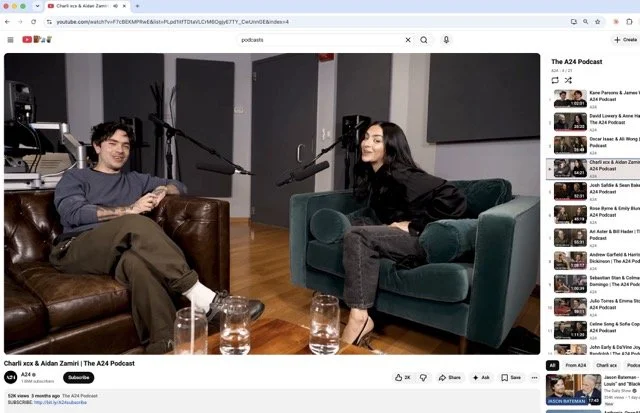Viewport: 640px width, 413px height.
Task: Open The A24 Podcast playlist title
Action: pyautogui.click(x=577, y=62)
